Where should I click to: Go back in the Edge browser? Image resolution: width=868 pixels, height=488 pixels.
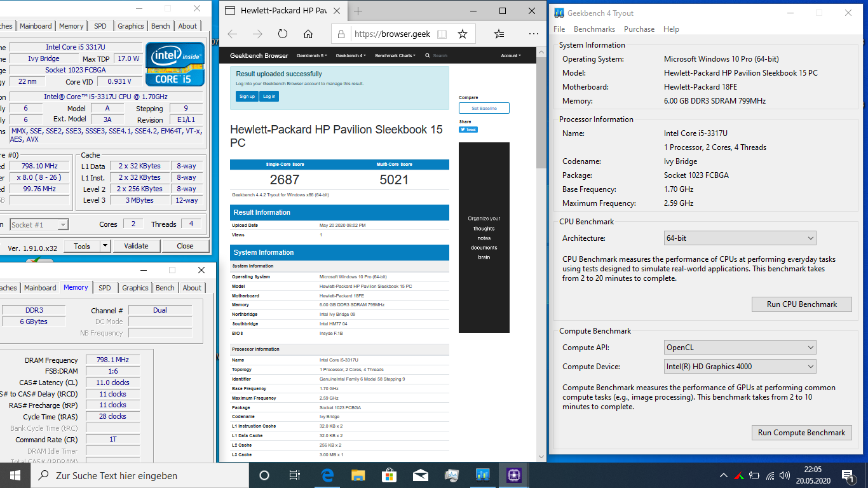(x=233, y=34)
